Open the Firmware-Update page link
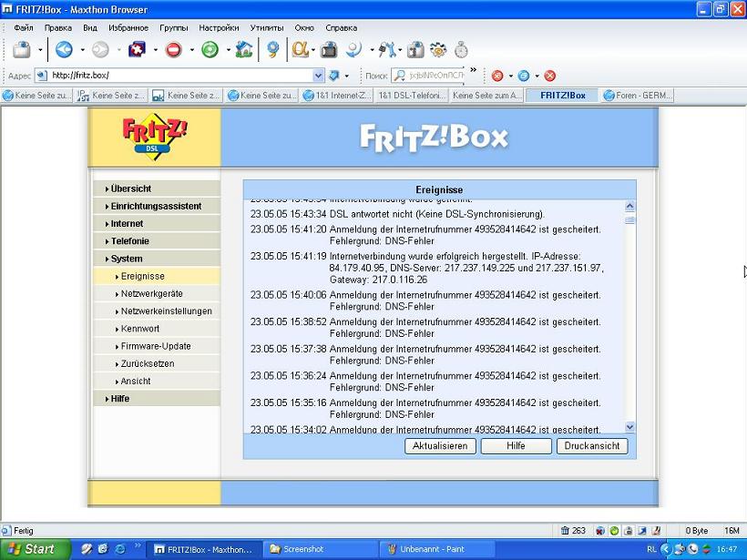The width and height of the screenshot is (747, 560). tap(157, 346)
